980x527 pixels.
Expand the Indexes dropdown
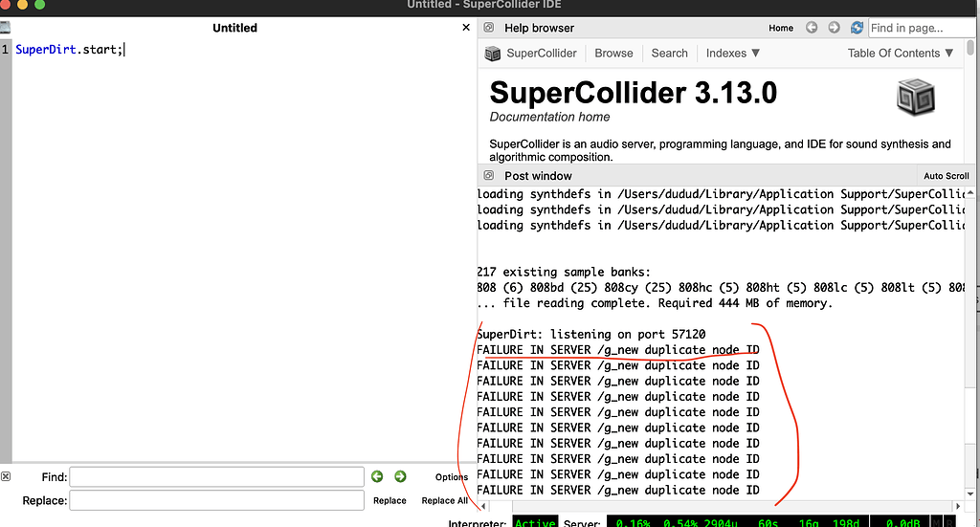pos(732,53)
